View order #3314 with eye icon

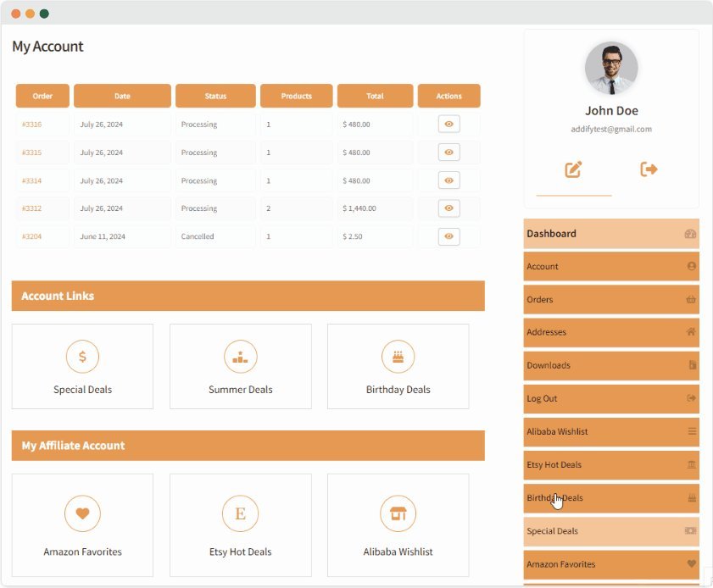tap(448, 180)
